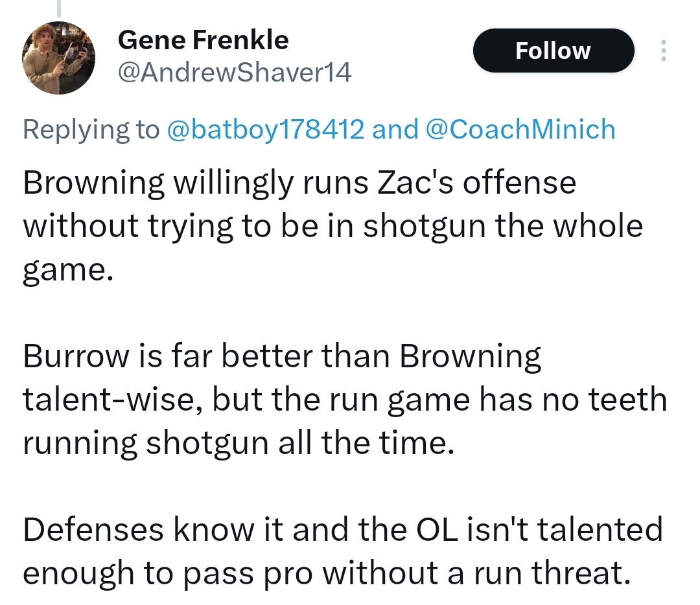Screen dimensions: 700x605
Task: Follow the Gene Frenkle account
Action: click(553, 51)
